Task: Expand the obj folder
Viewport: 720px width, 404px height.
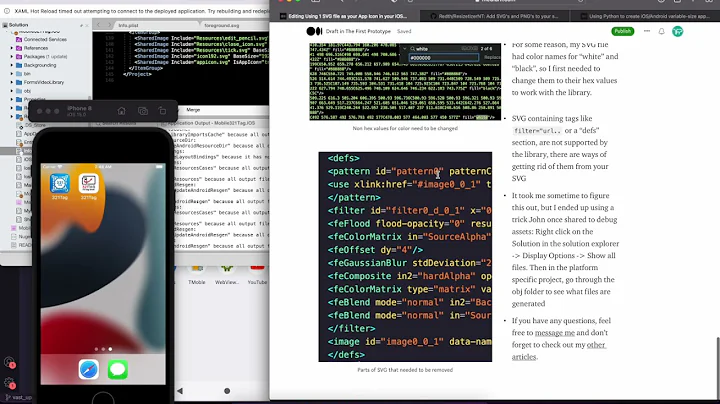Action: pos(12,91)
